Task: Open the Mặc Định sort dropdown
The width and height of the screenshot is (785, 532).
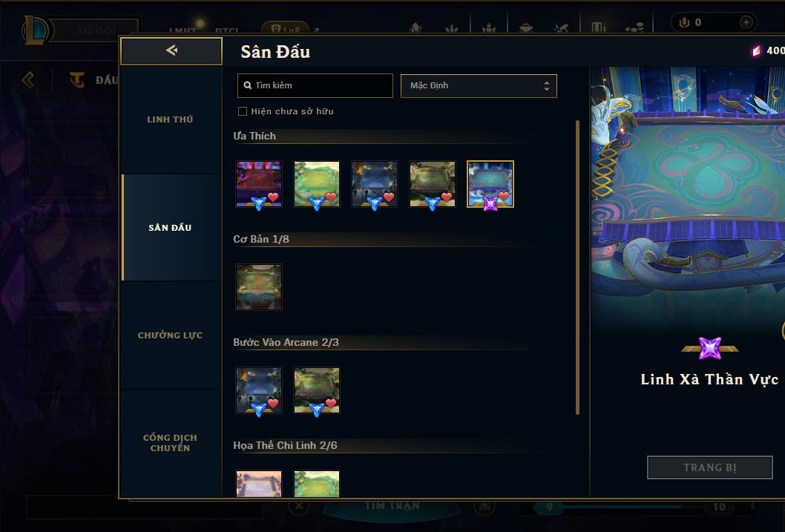Action: [x=479, y=85]
